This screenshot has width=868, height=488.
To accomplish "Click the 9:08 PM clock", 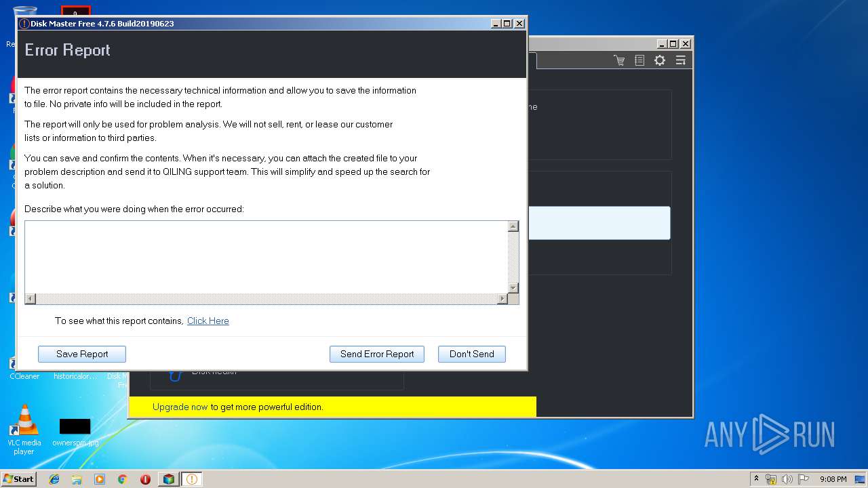I will [x=833, y=479].
